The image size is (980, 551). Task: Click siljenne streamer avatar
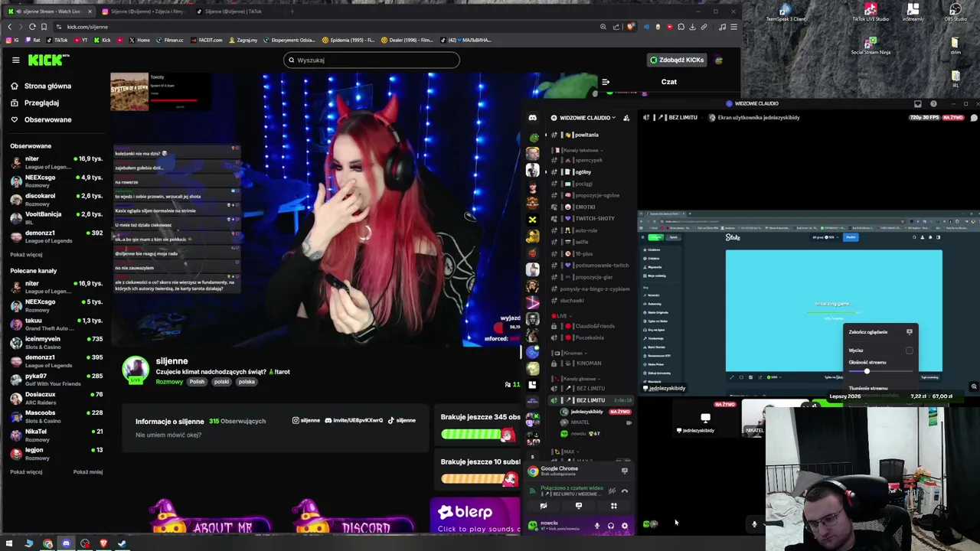(x=136, y=370)
